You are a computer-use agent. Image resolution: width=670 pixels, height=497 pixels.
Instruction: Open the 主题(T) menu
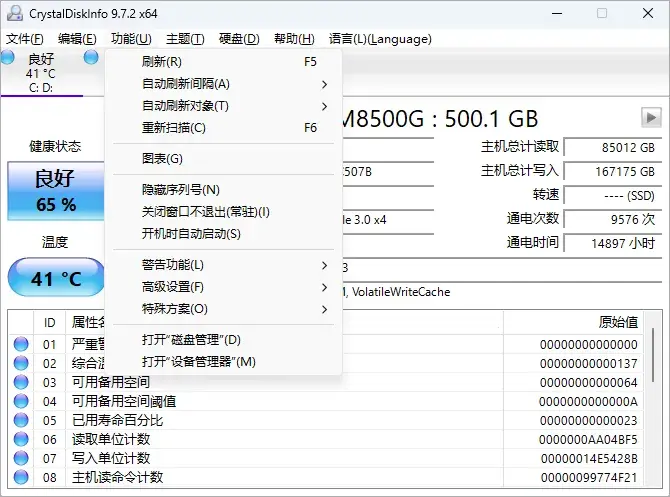(x=185, y=39)
